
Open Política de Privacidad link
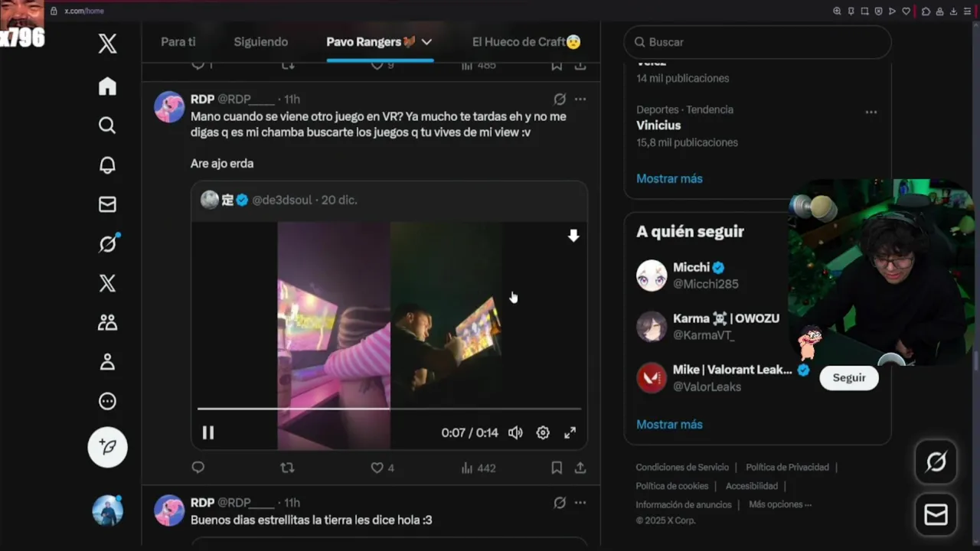787,468
